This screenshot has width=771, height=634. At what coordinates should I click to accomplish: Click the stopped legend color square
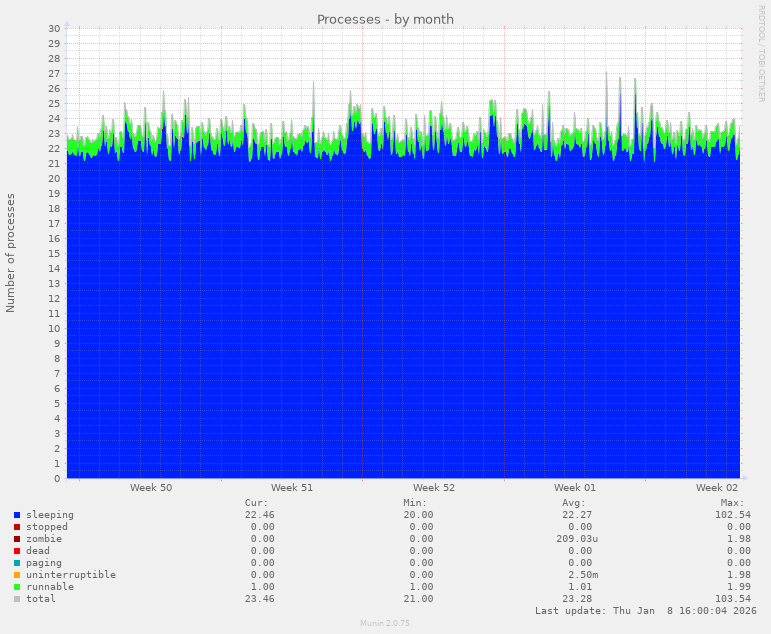[x=17, y=527]
